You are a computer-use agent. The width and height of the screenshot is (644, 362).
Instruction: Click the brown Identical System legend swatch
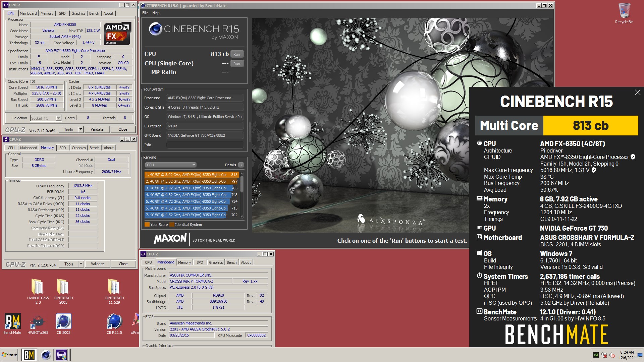click(172, 225)
